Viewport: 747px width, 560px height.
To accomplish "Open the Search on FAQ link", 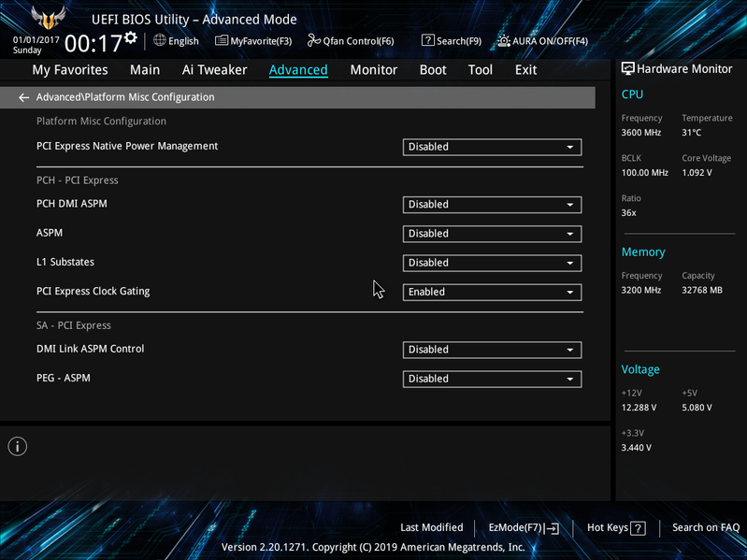I will (706, 527).
